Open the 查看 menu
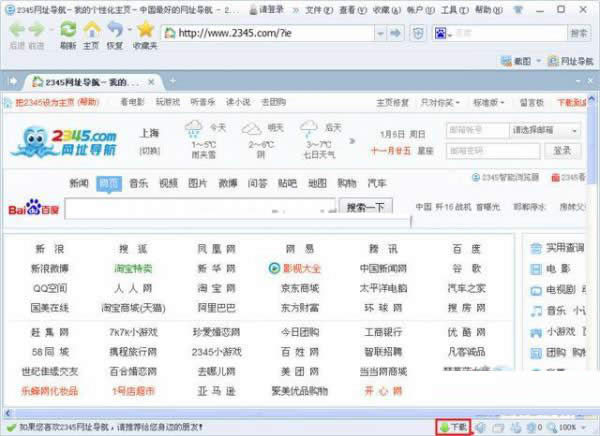The height and width of the screenshot is (436, 600). coord(353,10)
